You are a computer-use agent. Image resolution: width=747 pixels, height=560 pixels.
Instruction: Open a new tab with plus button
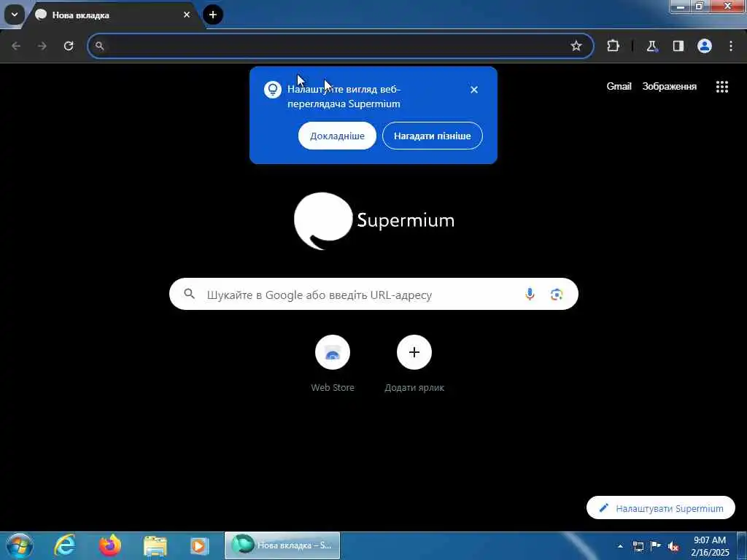213,15
